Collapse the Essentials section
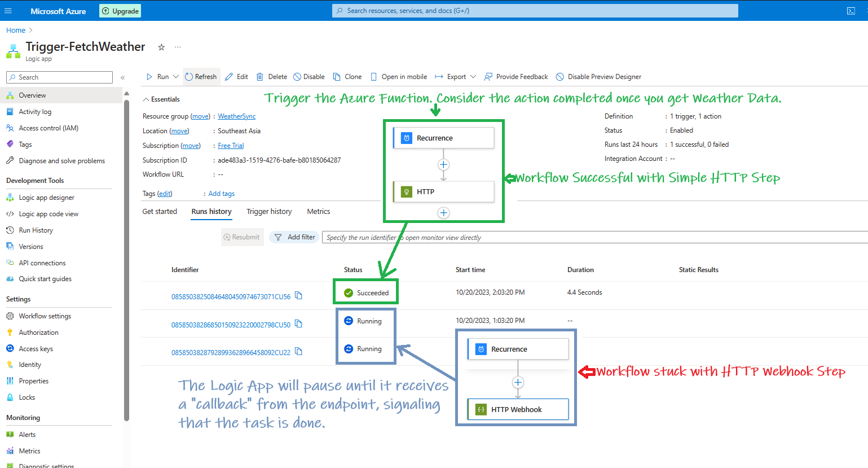868x468 pixels. click(x=161, y=99)
